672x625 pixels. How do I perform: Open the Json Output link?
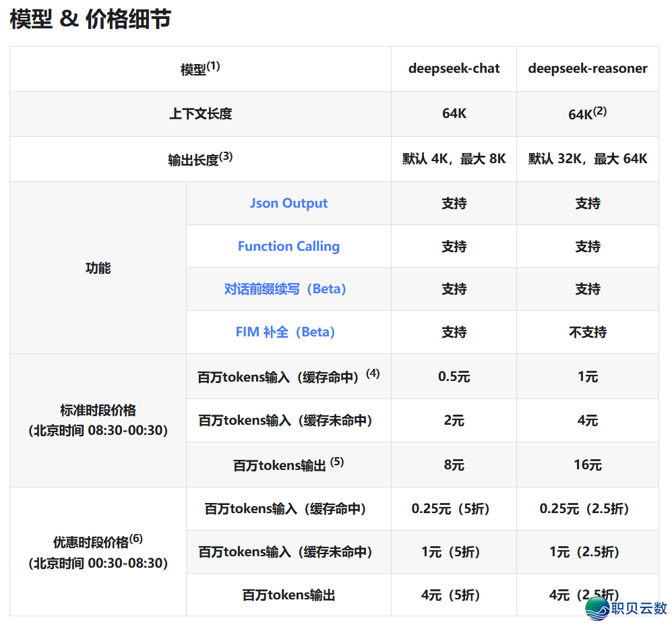click(288, 203)
